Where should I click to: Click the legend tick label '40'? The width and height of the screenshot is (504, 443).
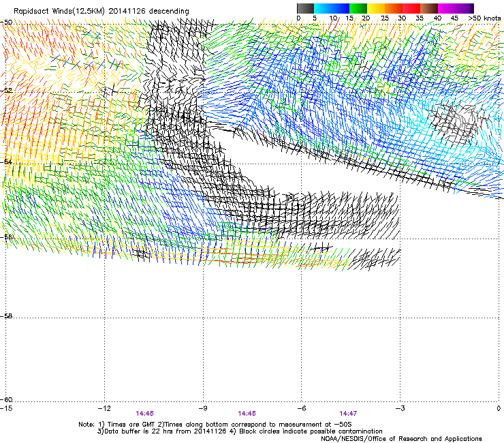click(x=437, y=18)
